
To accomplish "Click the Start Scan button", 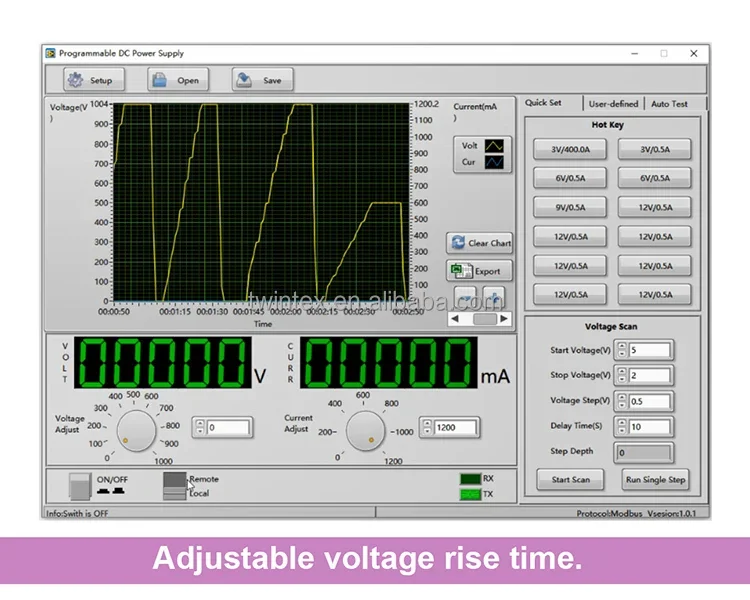I will (570, 479).
